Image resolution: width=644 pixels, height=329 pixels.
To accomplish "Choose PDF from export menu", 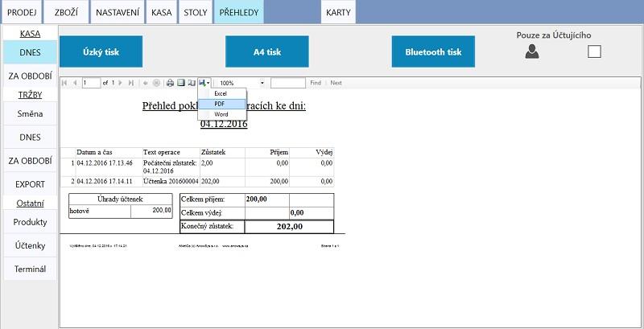I will pyautogui.click(x=222, y=105).
